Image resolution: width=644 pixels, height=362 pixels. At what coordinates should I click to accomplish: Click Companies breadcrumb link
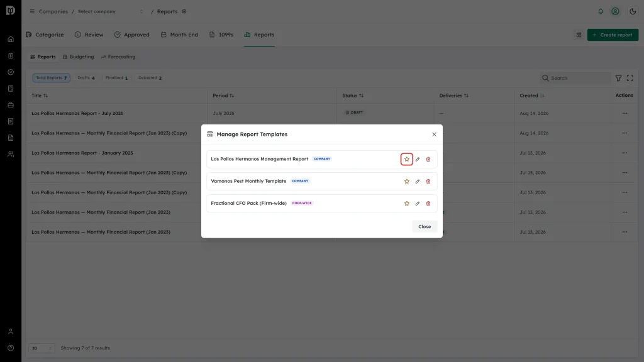[x=53, y=11]
